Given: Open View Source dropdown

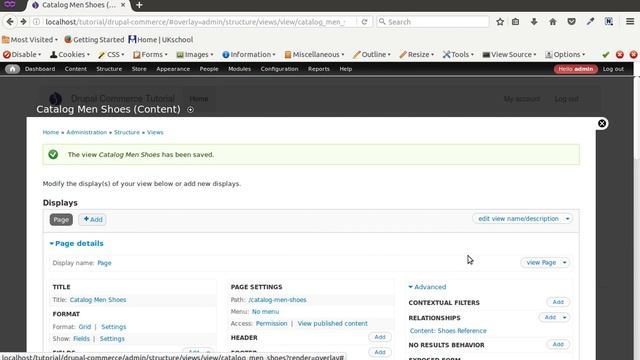Looking at the screenshot, I should tap(509, 54).
